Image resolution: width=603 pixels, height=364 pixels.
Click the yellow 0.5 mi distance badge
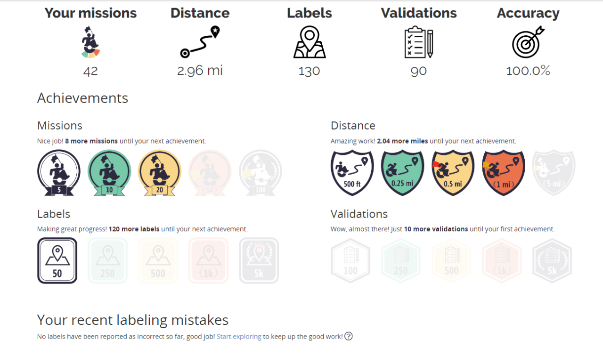point(453,172)
